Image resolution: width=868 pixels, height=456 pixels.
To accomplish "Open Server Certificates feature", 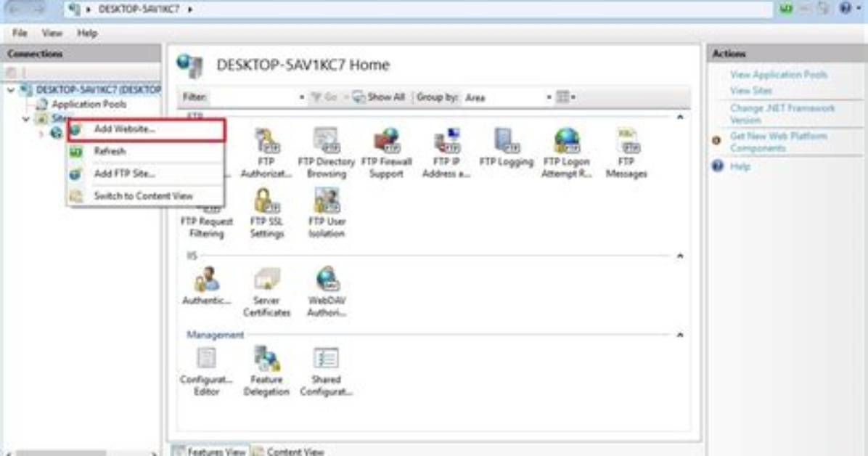I will (x=266, y=292).
